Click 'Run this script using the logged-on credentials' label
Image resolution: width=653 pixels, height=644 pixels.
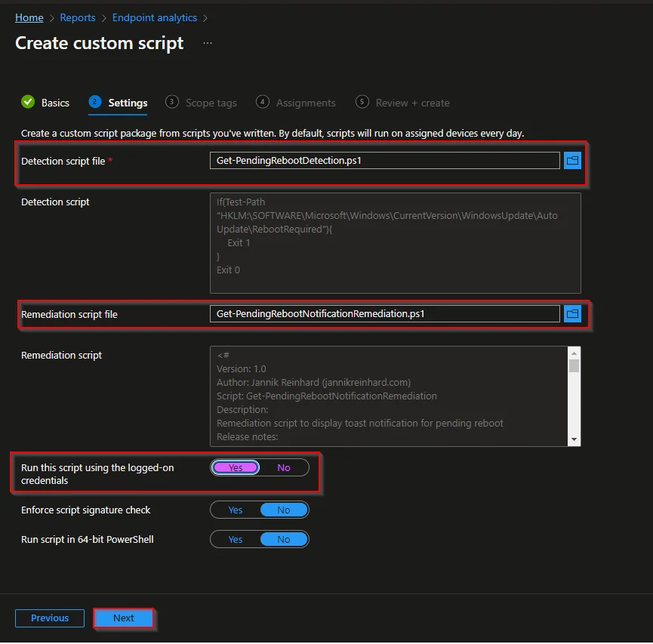coord(97,474)
